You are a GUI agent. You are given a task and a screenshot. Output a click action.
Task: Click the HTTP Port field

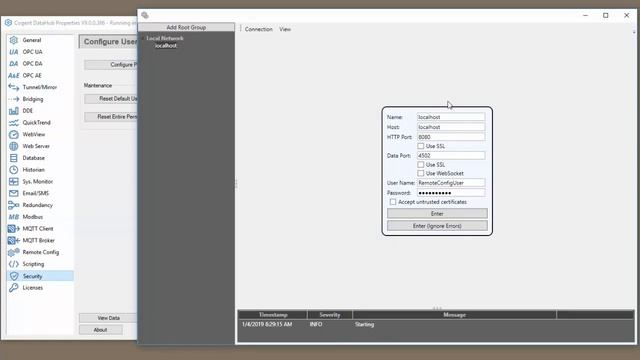[x=451, y=137]
